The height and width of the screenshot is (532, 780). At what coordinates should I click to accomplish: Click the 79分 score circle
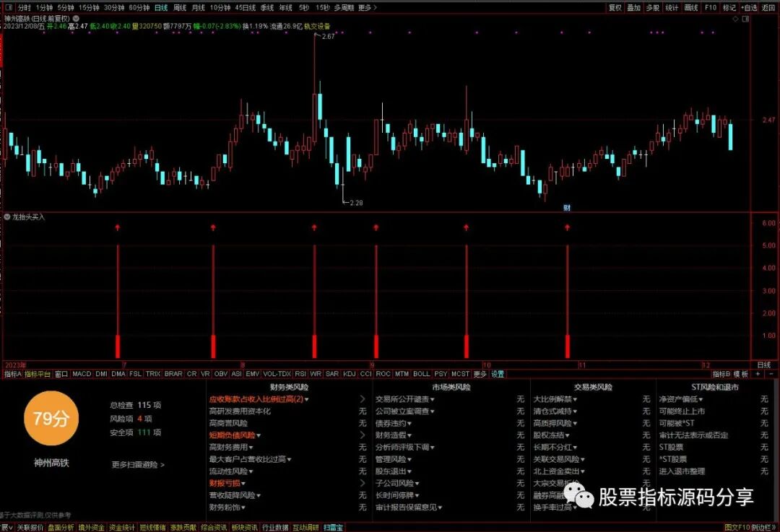point(51,418)
